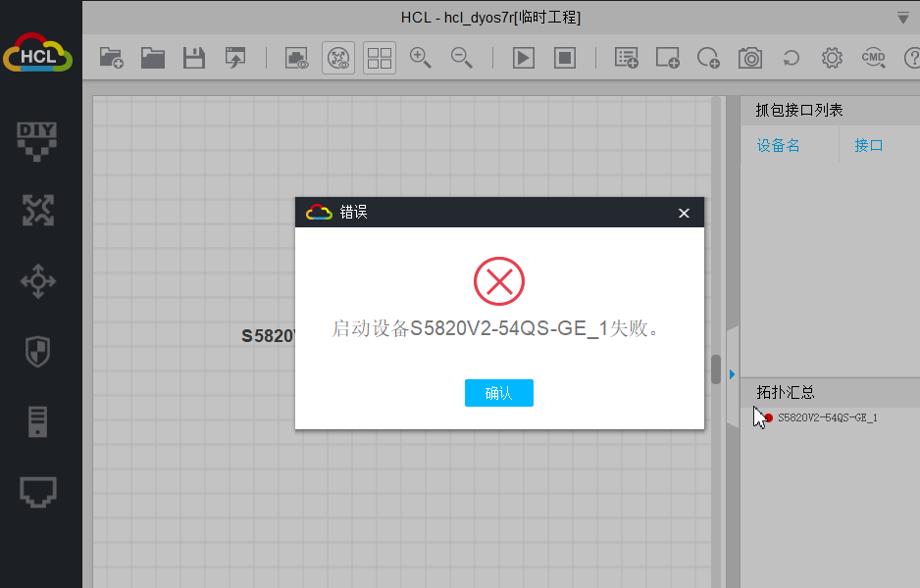Screen dimensions: 920x588
Task: Click the S5820 device label on canvas
Action: click(x=268, y=336)
